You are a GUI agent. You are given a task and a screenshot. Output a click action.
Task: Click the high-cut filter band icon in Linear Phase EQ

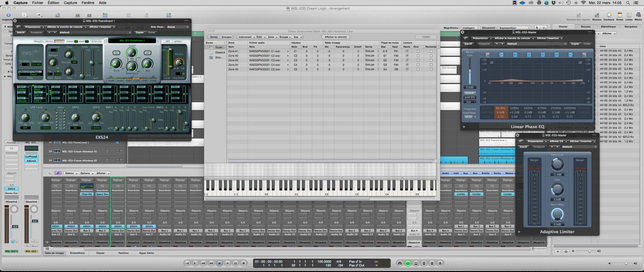[x=584, y=54]
